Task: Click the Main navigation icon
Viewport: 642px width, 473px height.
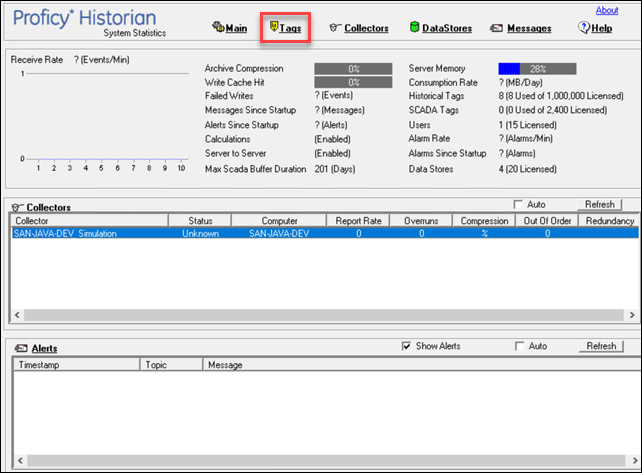Action: click(x=218, y=27)
